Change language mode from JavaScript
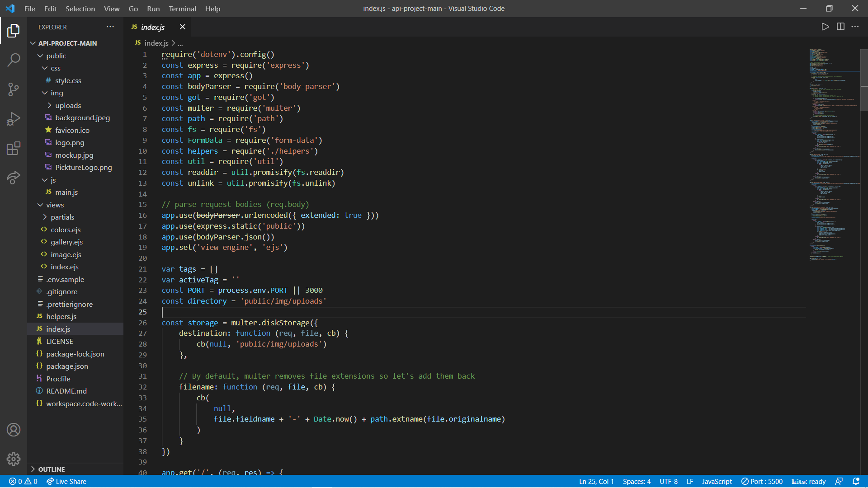Screen dimensions: 868x488 [x=717, y=481]
